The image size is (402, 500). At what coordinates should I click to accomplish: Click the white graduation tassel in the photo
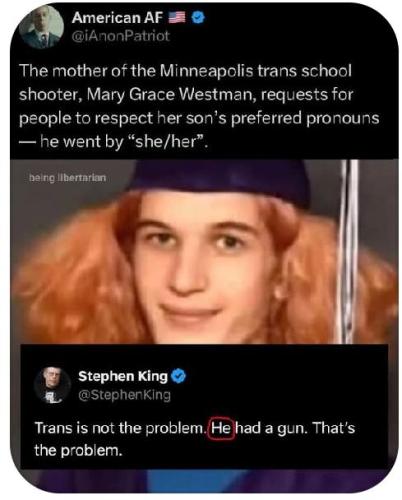point(349,252)
